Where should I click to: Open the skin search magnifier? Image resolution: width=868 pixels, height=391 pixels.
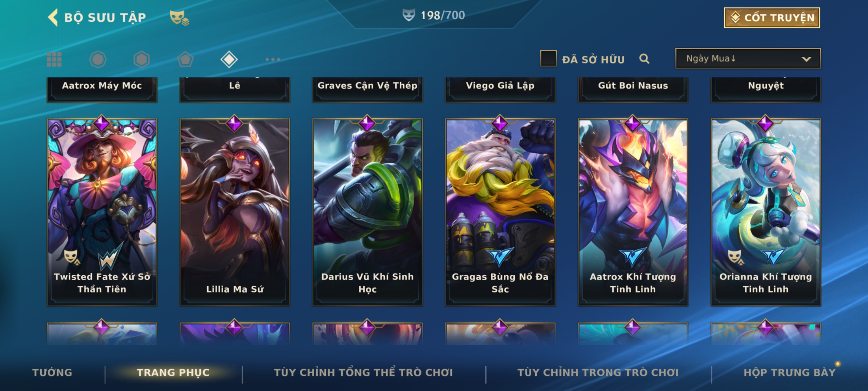[x=644, y=59]
